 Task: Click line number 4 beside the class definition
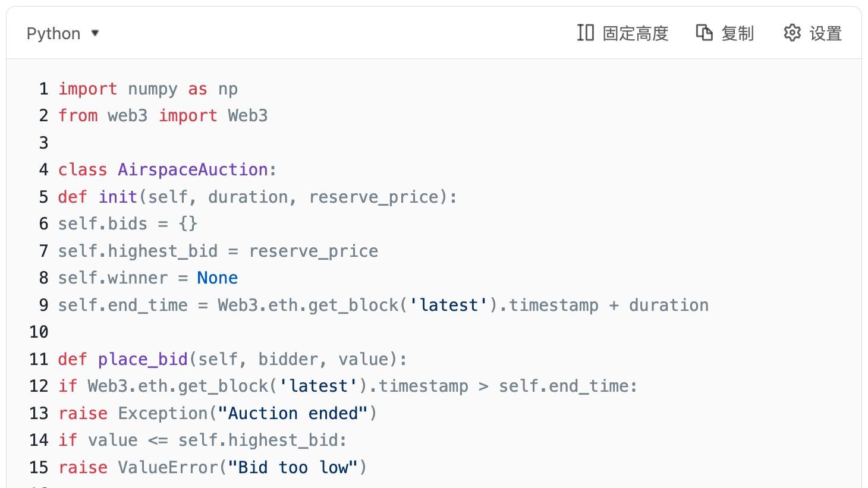[43, 169]
